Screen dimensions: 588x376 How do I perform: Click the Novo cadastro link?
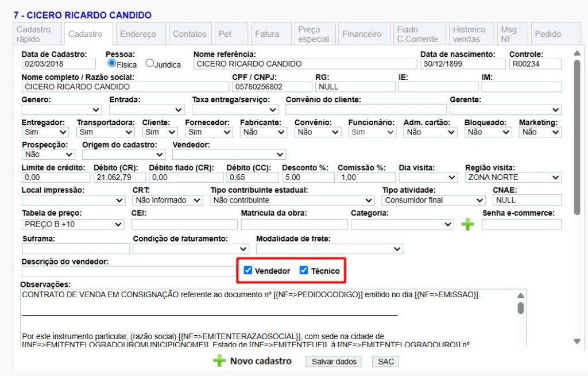coord(261,361)
